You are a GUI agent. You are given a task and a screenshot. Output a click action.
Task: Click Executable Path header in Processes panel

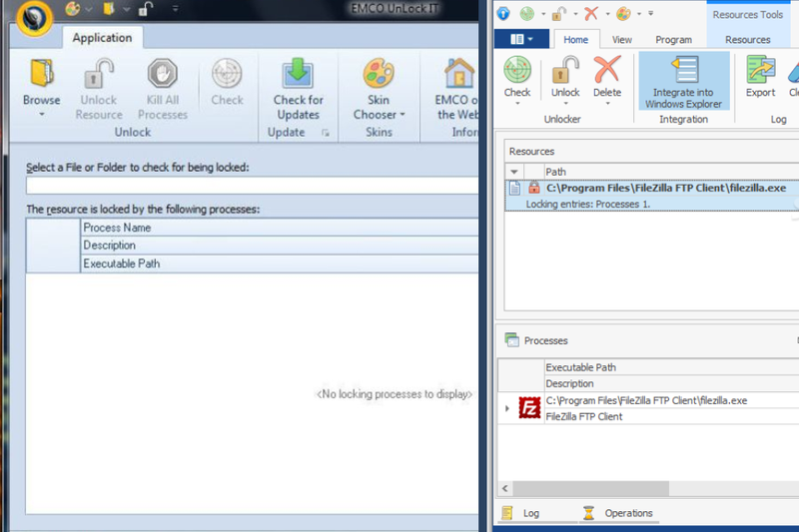[x=671, y=367]
